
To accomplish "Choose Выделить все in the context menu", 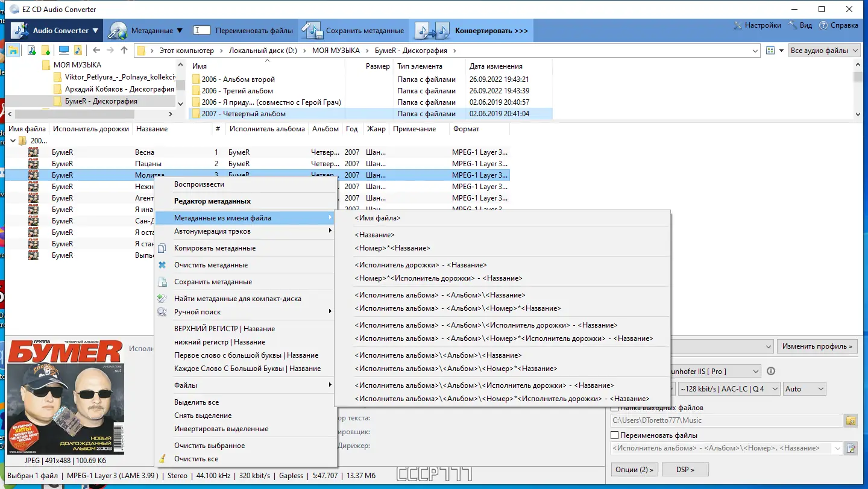I will (245, 402).
